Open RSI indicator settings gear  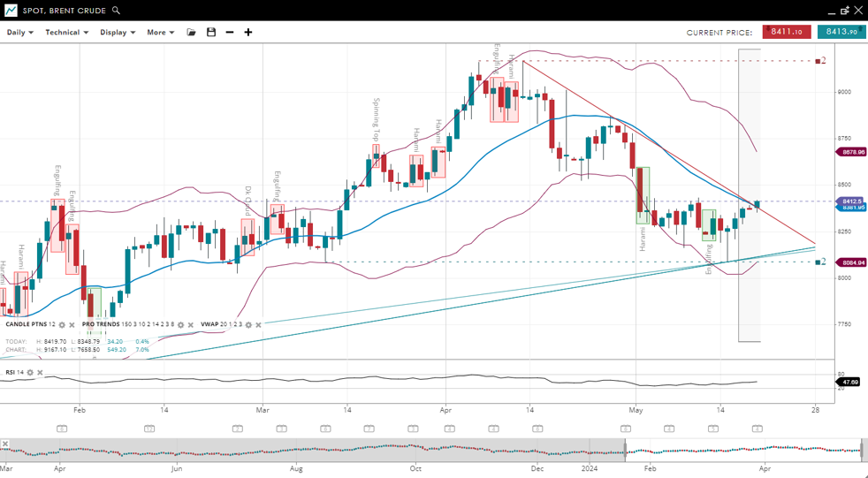(30, 373)
